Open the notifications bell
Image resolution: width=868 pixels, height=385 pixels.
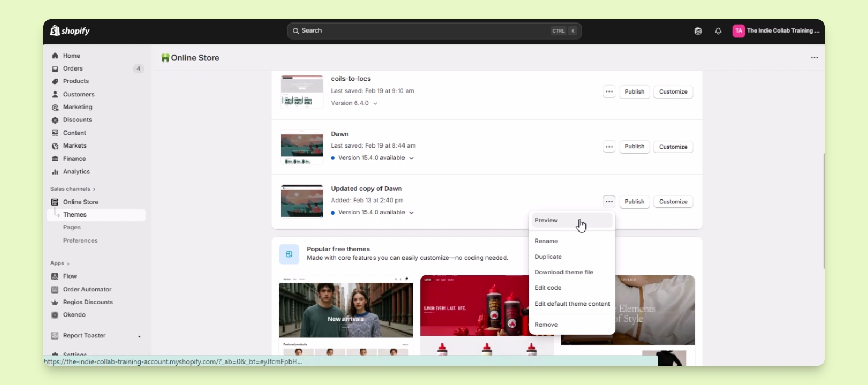tap(718, 31)
